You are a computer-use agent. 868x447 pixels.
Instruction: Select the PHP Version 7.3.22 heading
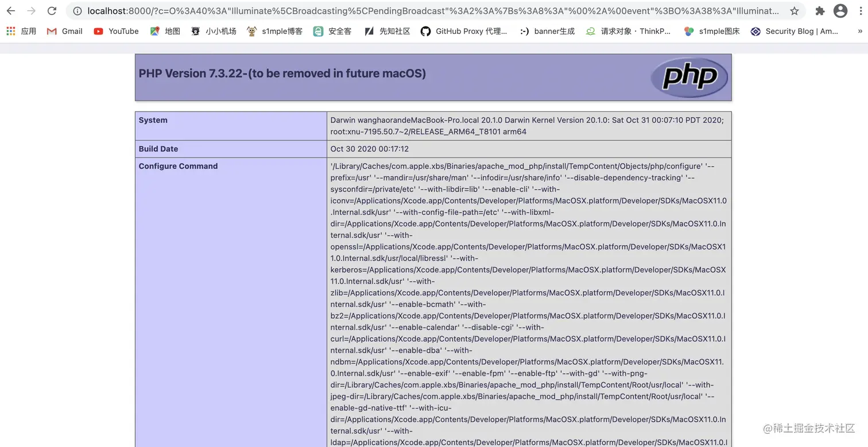[x=282, y=74]
